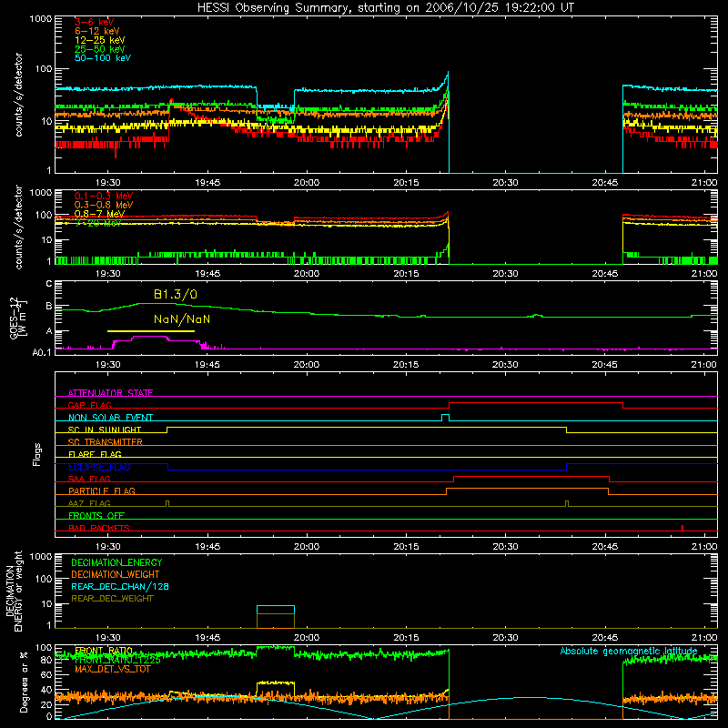728x728 pixels.
Task: Select the 7-20 MeV legend entry
Action: [x=98, y=223]
